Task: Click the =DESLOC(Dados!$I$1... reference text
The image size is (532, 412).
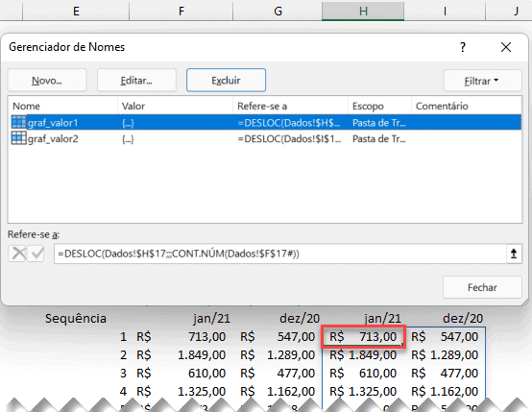Action: [x=289, y=139]
